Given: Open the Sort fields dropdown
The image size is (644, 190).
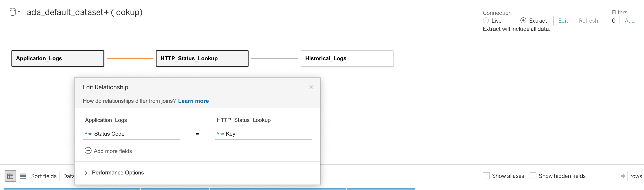Looking at the screenshot, I should coord(67,176).
